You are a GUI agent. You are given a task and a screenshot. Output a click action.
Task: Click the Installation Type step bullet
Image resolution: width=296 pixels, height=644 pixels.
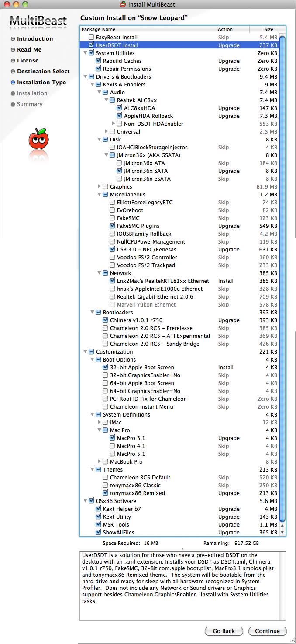coord(13,83)
